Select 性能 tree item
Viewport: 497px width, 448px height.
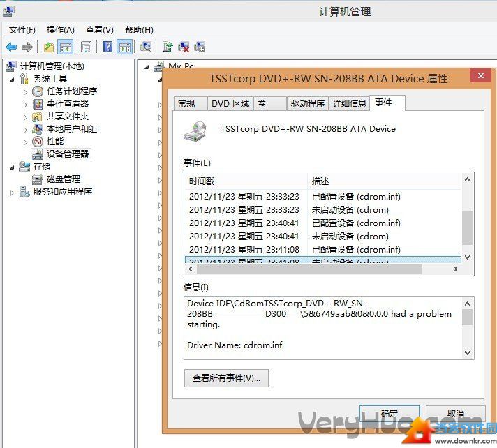click(x=55, y=141)
